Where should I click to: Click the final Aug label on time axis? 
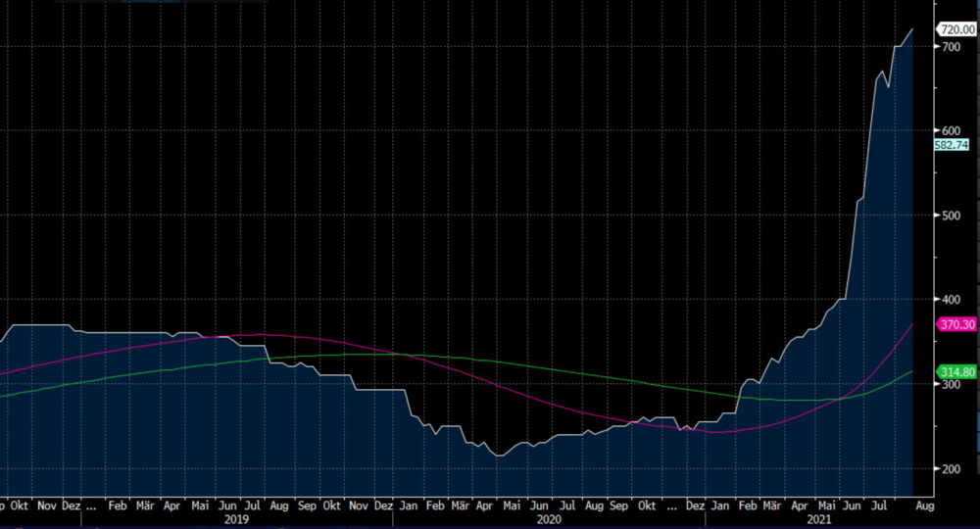tap(925, 507)
